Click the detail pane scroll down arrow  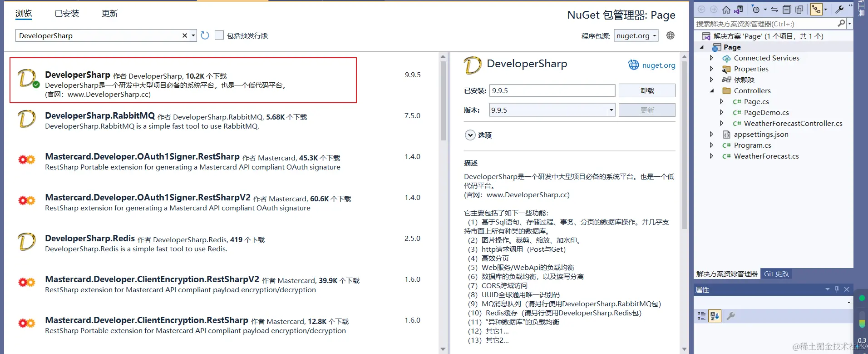click(x=684, y=349)
